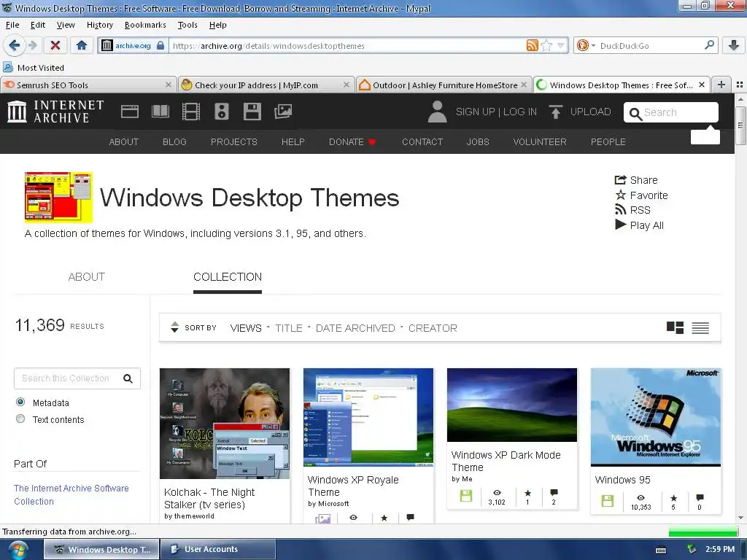Open the list all tabs button
The image size is (747, 560).
[740, 85]
